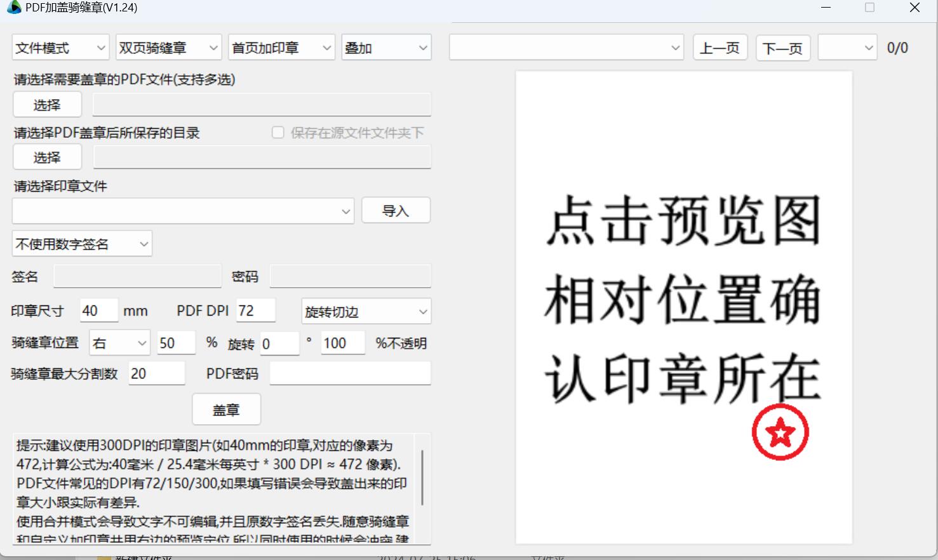
Task: Click the PDF密码 password input field
Action: pyautogui.click(x=349, y=373)
